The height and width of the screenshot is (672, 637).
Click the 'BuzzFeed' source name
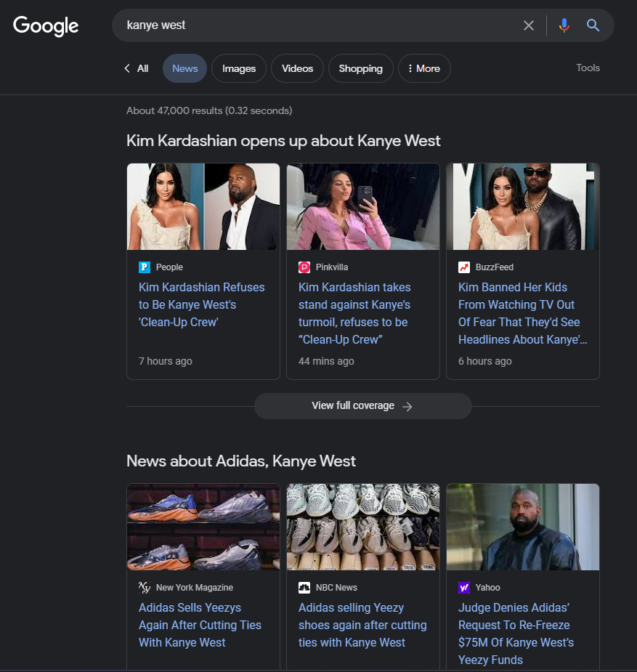point(495,267)
